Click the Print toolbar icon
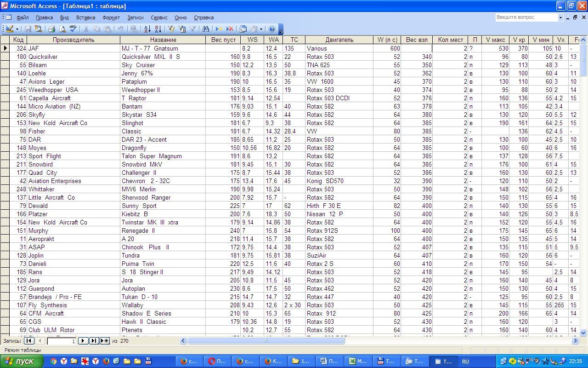The width and height of the screenshot is (588, 368). coord(52,29)
